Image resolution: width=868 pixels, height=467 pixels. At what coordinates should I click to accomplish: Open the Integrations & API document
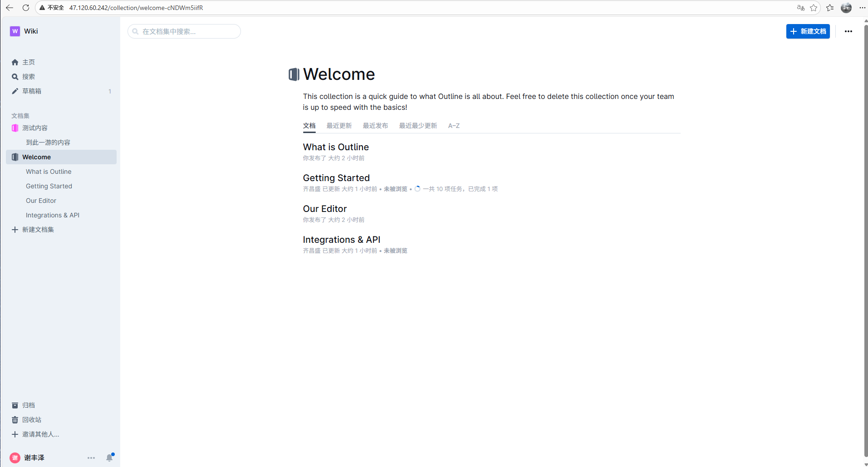coord(342,240)
